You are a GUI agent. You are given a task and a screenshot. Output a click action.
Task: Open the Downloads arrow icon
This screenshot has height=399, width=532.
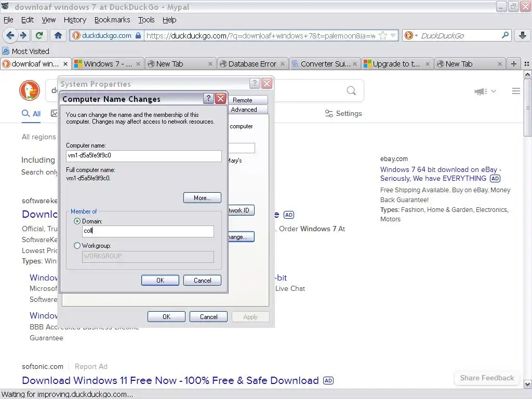[523, 35]
